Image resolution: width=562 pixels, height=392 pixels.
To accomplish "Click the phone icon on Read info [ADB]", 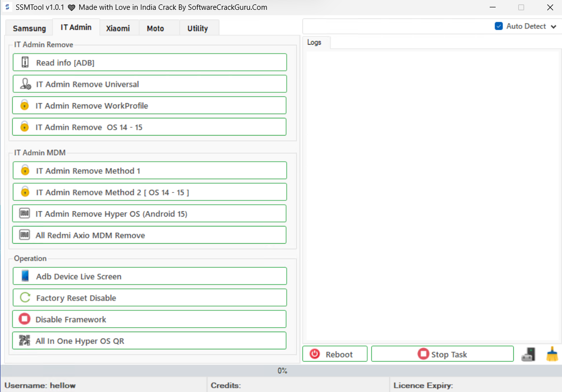I will click(x=25, y=62).
